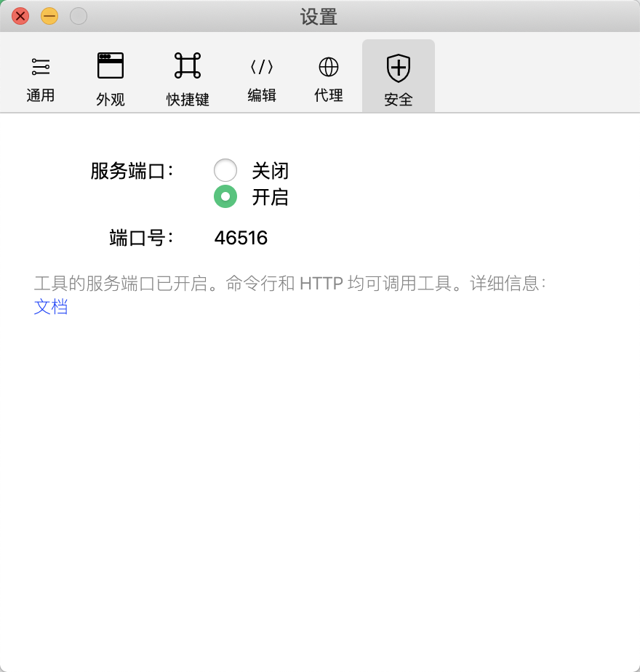Minimize the 设置 window

[x=49, y=16]
